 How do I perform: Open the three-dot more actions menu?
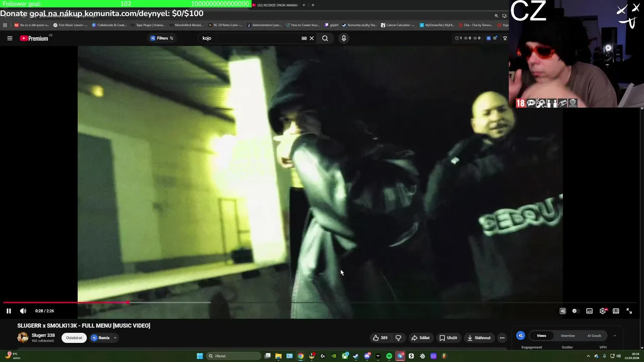[x=502, y=338]
